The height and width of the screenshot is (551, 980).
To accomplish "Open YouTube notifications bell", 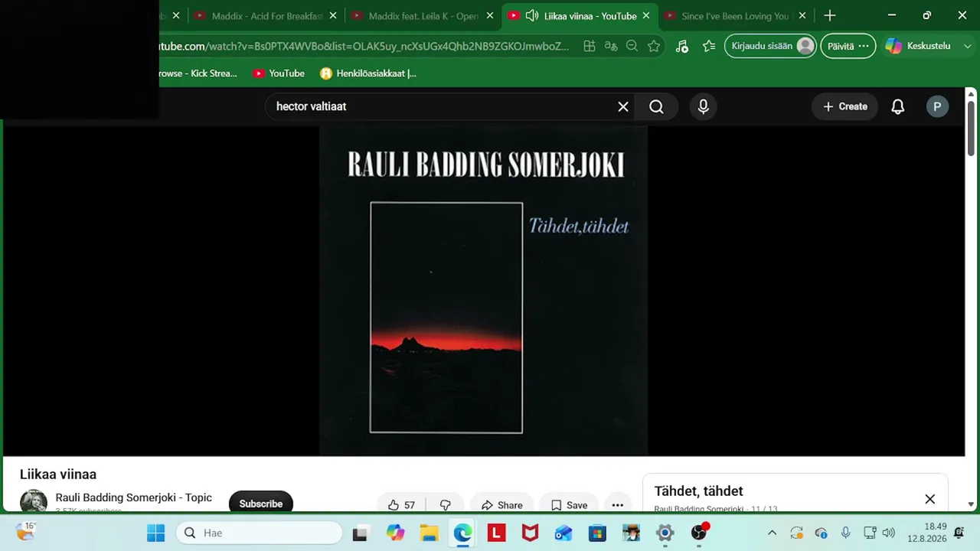I will (x=898, y=107).
